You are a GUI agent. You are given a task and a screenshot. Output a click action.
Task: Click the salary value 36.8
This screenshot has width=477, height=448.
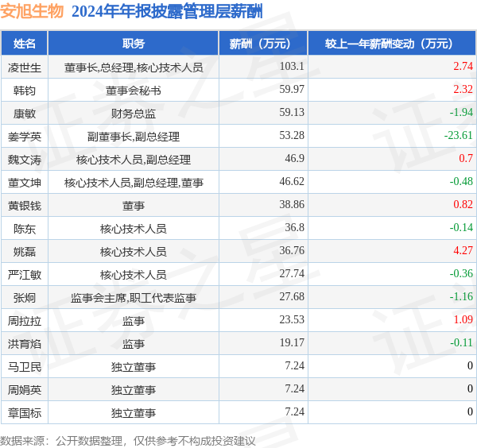[294, 228]
